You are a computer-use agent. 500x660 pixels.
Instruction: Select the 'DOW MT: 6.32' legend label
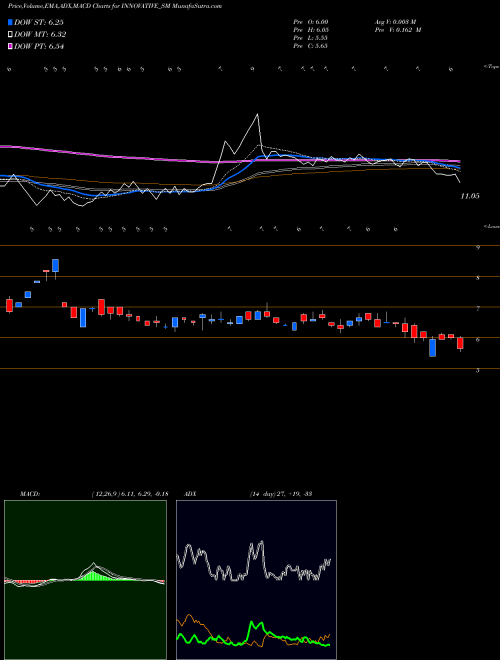(40, 35)
